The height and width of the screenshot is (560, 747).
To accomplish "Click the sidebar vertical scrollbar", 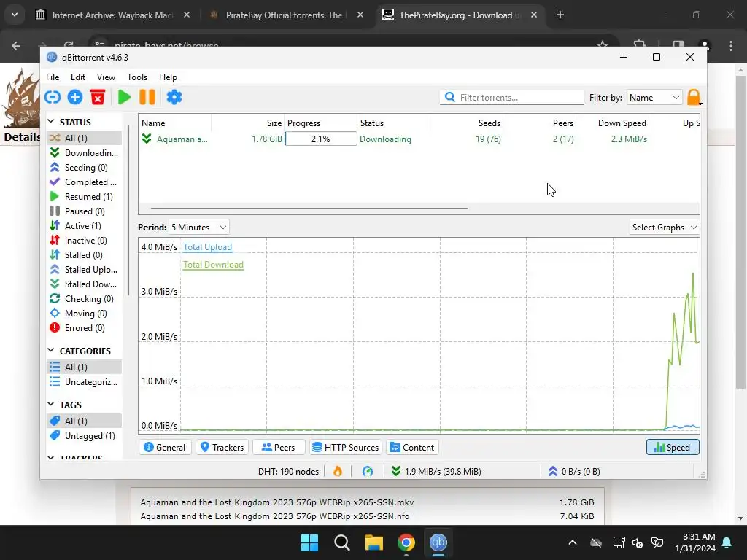I will (128, 209).
